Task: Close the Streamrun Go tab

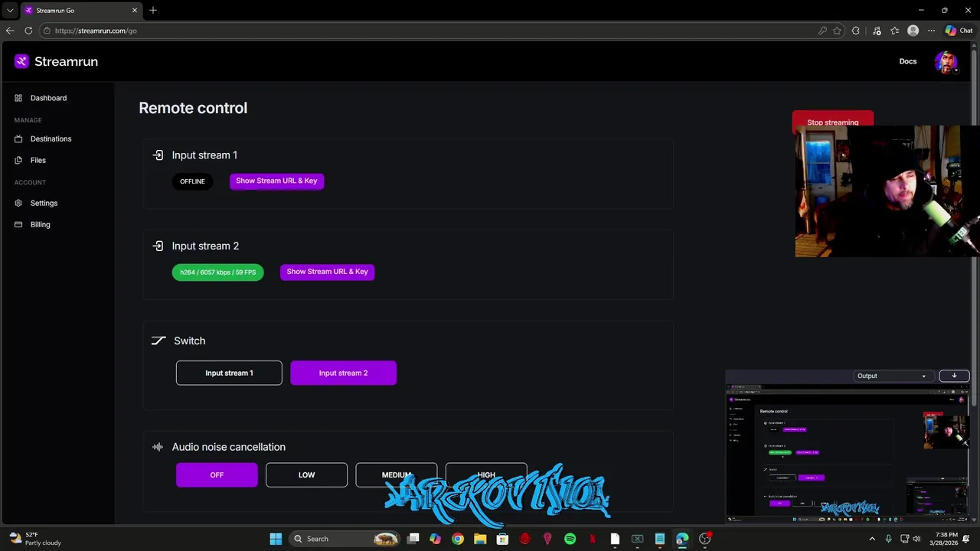Action: [135, 10]
